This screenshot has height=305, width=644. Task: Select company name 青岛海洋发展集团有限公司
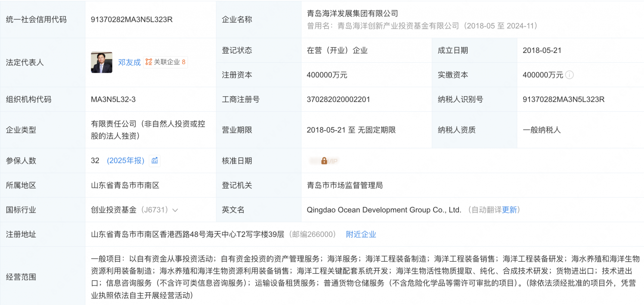(x=353, y=13)
